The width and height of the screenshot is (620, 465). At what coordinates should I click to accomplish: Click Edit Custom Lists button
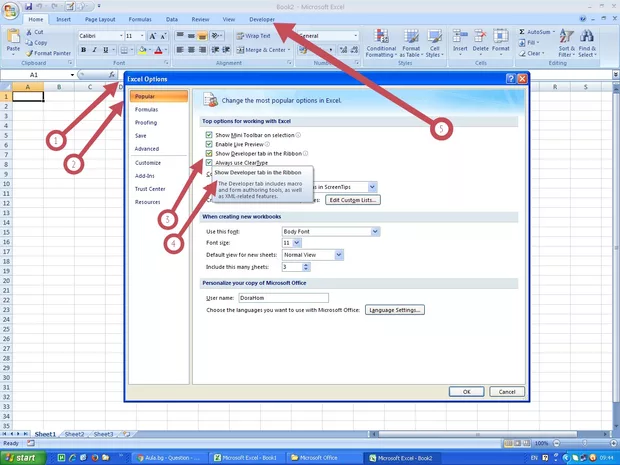tap(353, 200)
